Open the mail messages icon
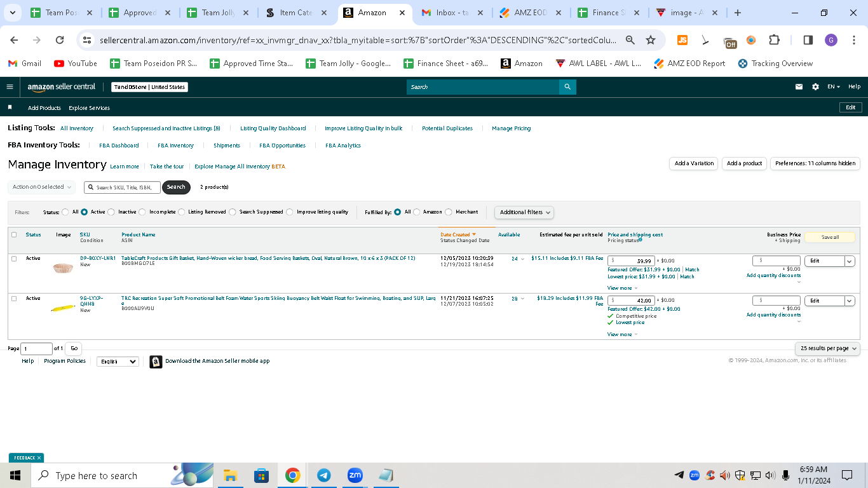Image resolution: width=868 pixels, height=488 pixels. [x=799, y=87]
